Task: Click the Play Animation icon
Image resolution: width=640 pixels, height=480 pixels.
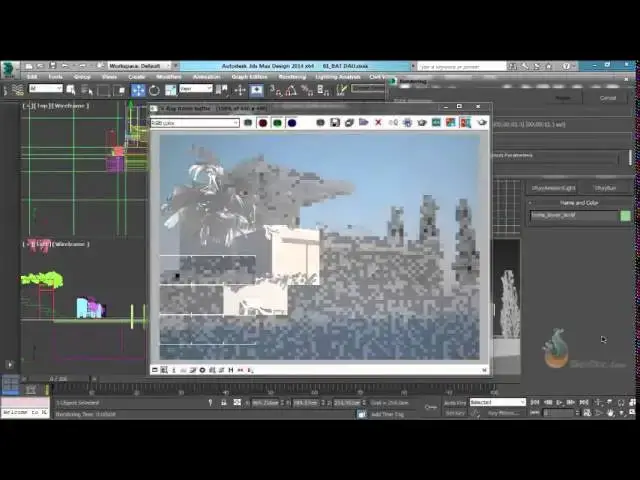Action: (559, 402)
